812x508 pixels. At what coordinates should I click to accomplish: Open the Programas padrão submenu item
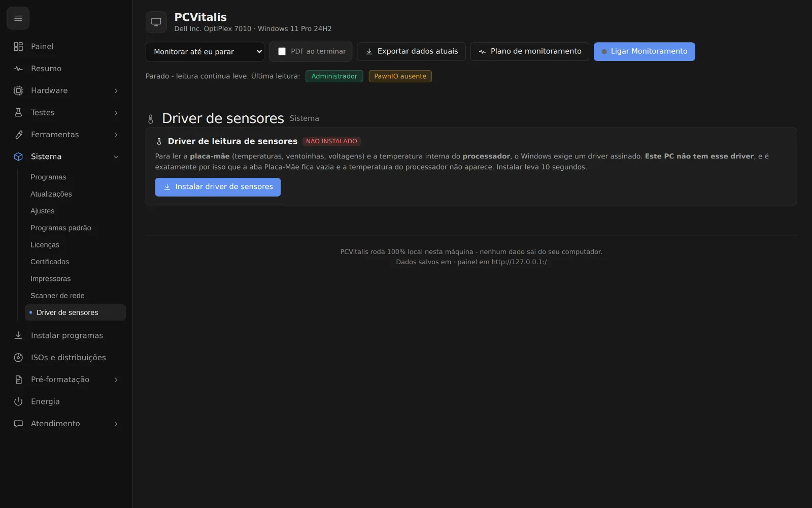pos(75,228)
